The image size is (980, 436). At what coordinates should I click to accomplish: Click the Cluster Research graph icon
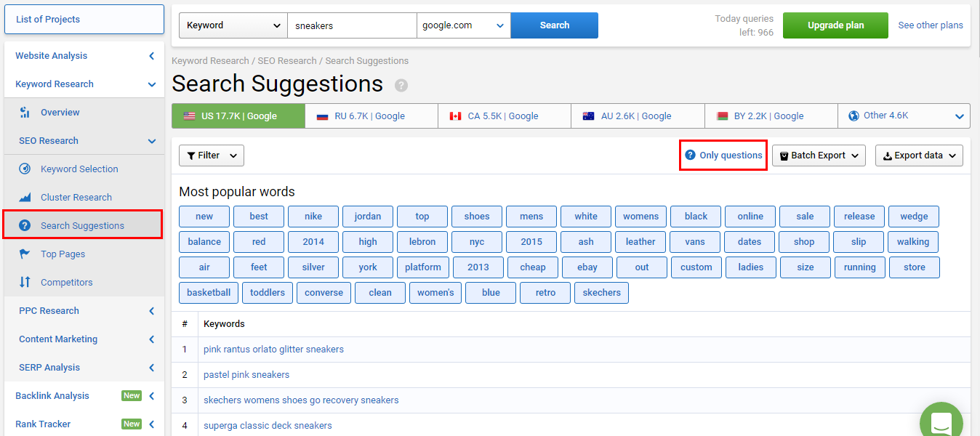[x=25, y=197]
